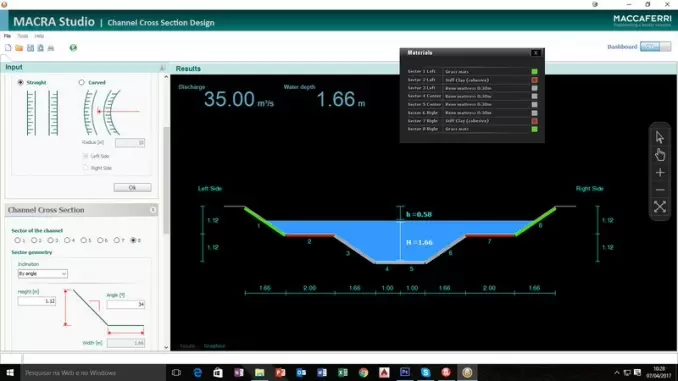This screenshot has height=381, width=678.
Task: Collapse the Channel Cross Section panel
Action: [153, 210]
